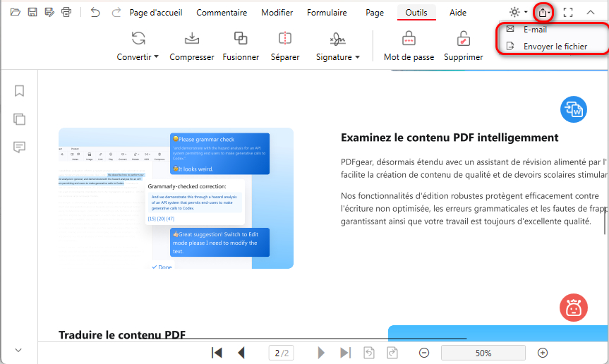Rotate page clockwise icon in bottom bar
609x364 pixels.
(x=392, y=353)
